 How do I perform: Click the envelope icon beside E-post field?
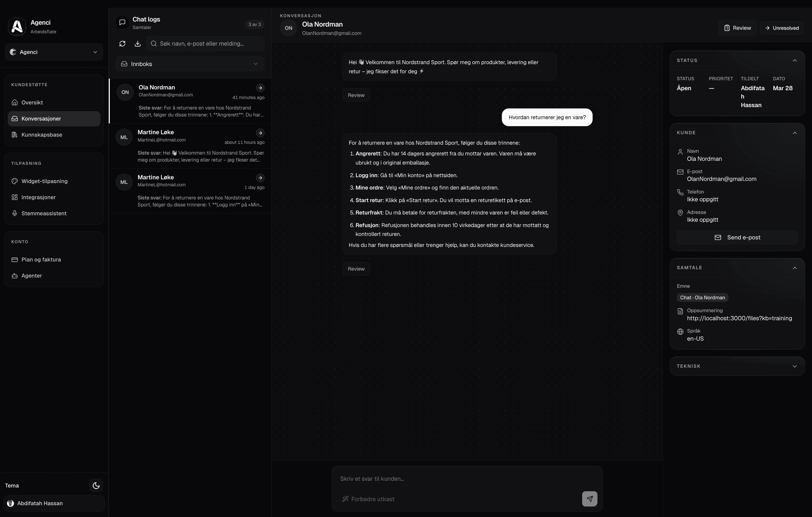coord(680,172)
